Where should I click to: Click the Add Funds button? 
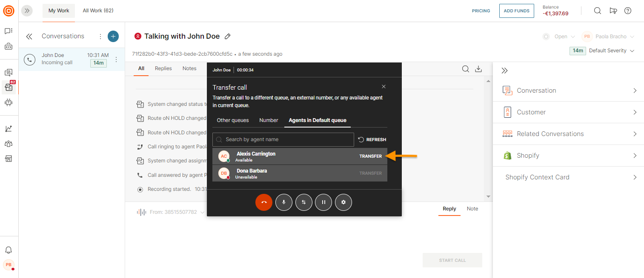click(x=517, y=11)
